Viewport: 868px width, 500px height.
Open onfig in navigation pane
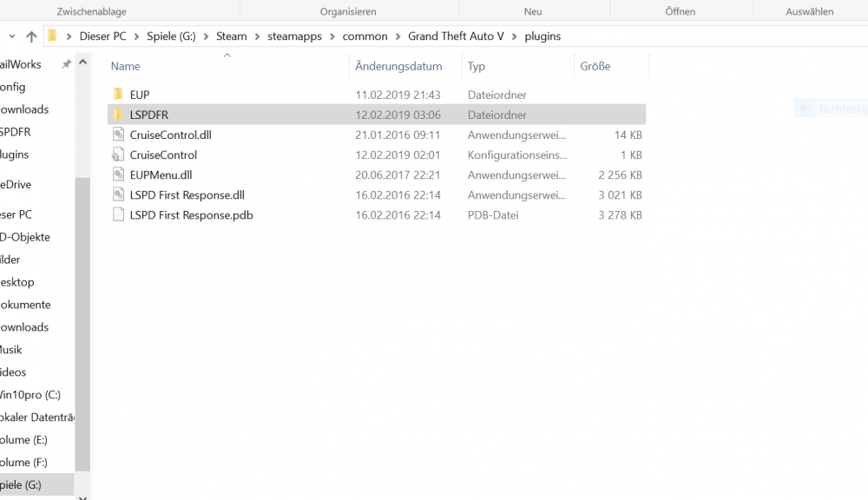click(x=13, y=87)
